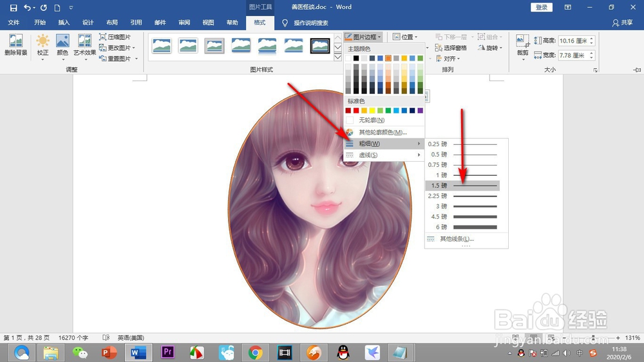Click the zoom in plus button
The image size is (644, 362).
[618, 338]
